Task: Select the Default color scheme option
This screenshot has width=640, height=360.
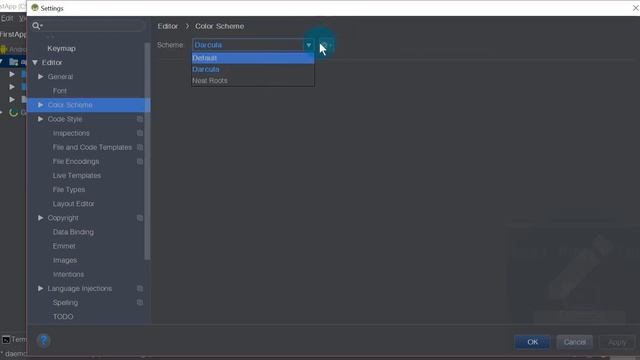Action: coord(253,58)
